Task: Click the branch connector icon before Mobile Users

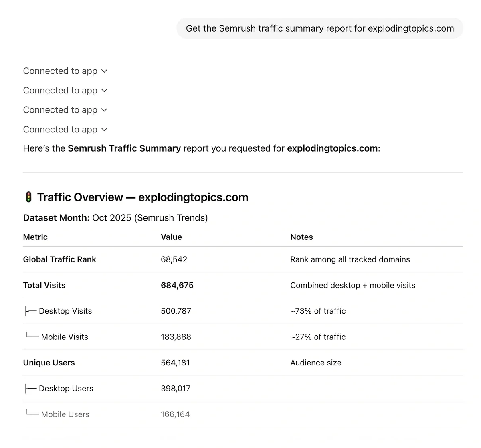Action: point(32,414)
